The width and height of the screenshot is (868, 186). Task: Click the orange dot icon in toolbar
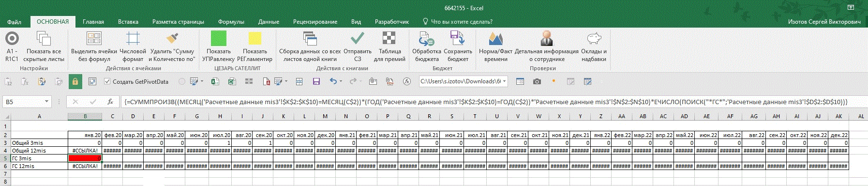point(554,81)
